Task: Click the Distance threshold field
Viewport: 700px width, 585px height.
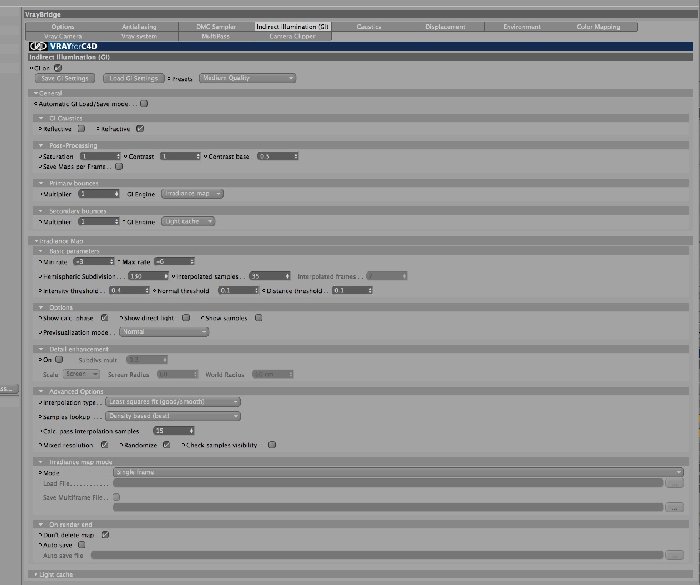Action: (352, 291)
